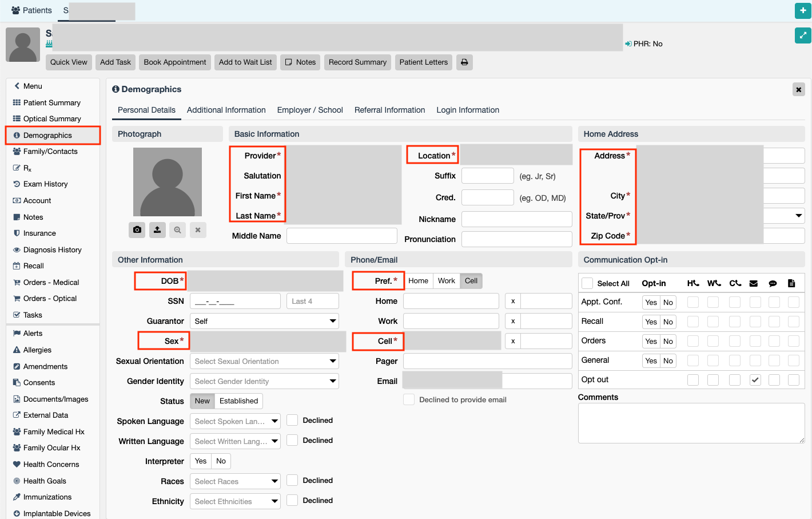Close the Demographics panel with the X
This screenshot has width=812, height=519.
tap(799, 89)
